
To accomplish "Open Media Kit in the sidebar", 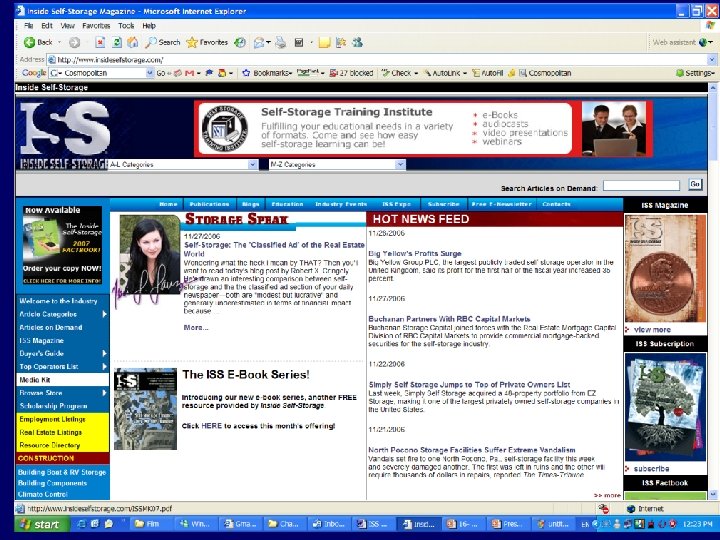I will coord(62,380).
